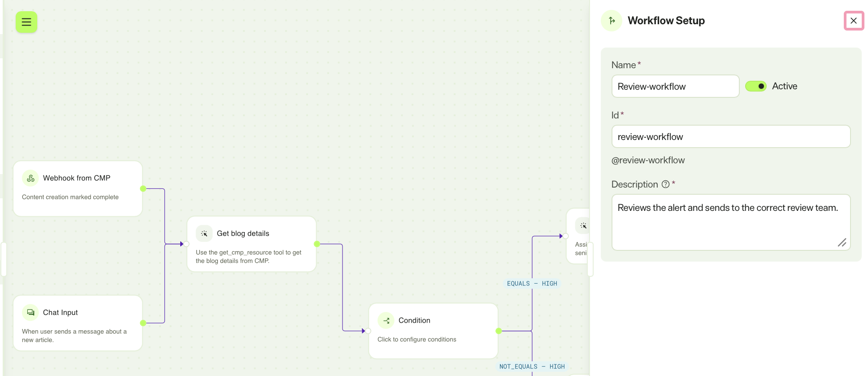Select the Condition node title
This screenshot has width=868, height=376.
(x=414, y=320)
